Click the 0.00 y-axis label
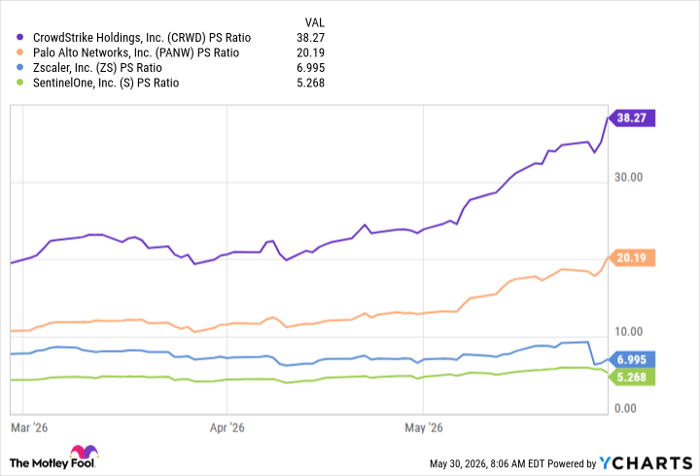700x476 pixels. tap(625, 409)
